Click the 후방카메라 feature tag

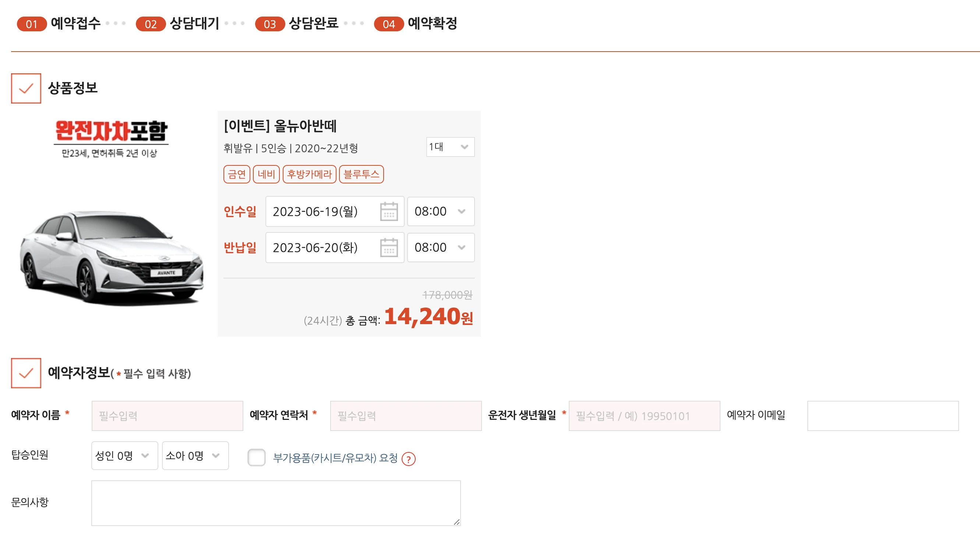click(x=309, y=174)
